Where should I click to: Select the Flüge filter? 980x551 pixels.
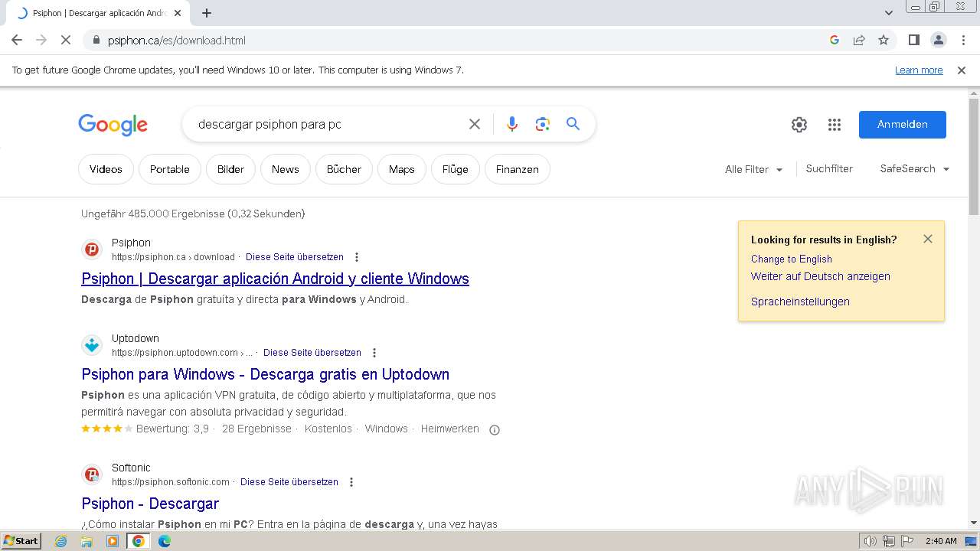(456, 169)
